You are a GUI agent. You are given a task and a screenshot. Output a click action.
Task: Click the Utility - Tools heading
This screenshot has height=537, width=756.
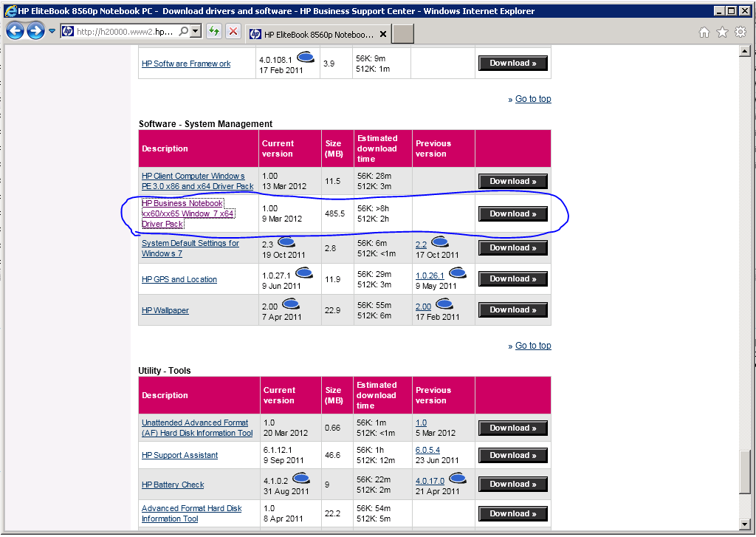pyautogui.click(x=165, y=371)
